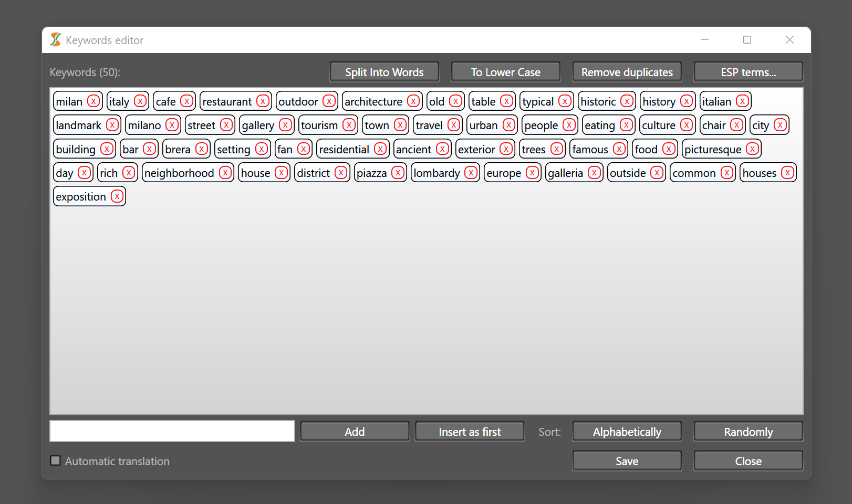Delete the keyword 'residential'

pos(380,149)
